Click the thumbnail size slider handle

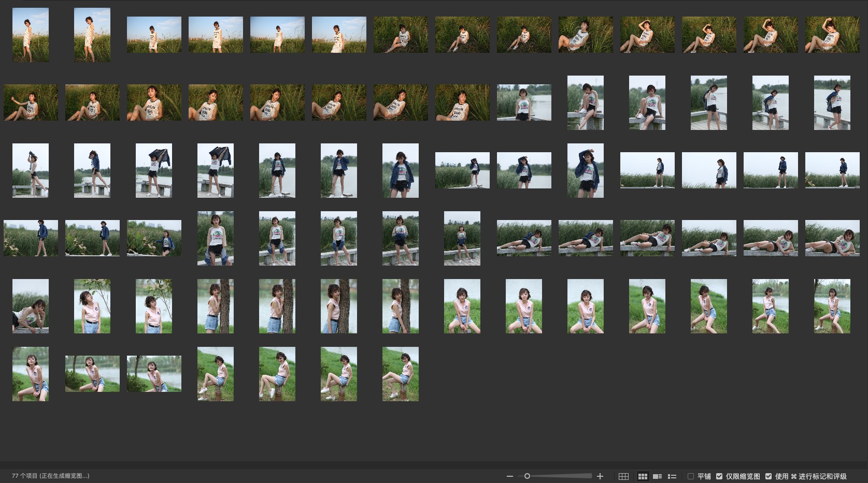pyautogui.click(x=527, y=476)
